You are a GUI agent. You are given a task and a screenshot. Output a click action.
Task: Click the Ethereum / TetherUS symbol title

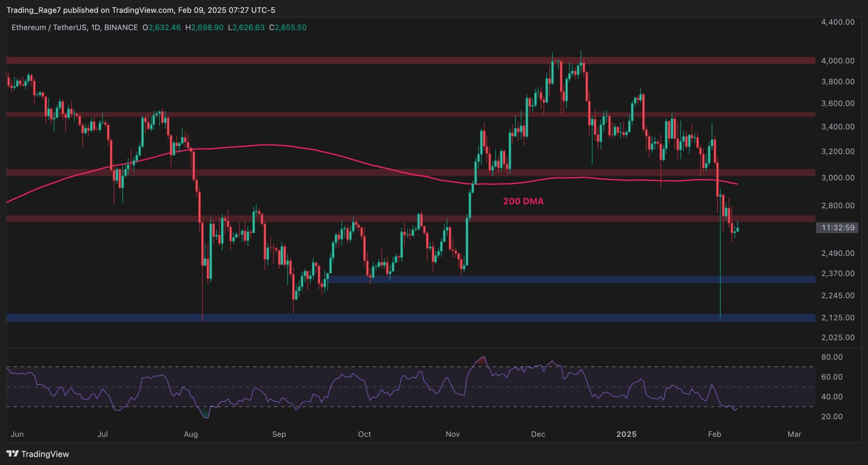(x=49, y=27)
